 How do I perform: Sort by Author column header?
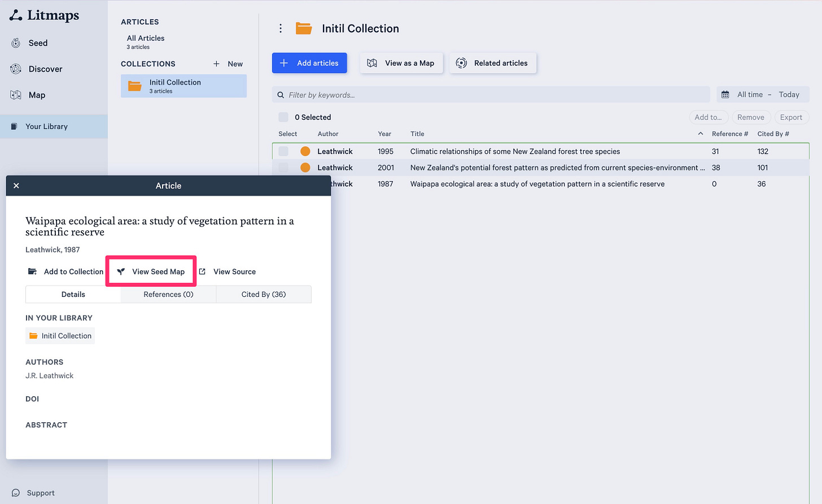tap(328, 134)
